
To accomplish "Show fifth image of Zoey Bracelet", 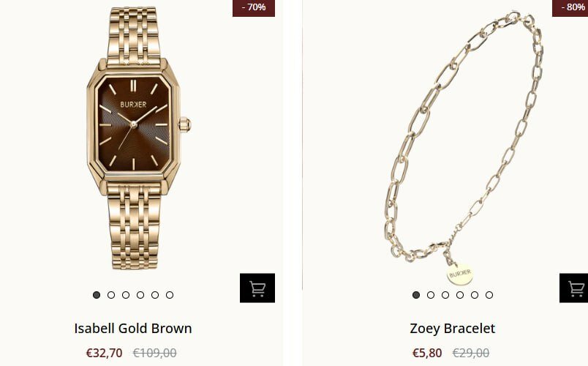I will click(x=475, y=295).
